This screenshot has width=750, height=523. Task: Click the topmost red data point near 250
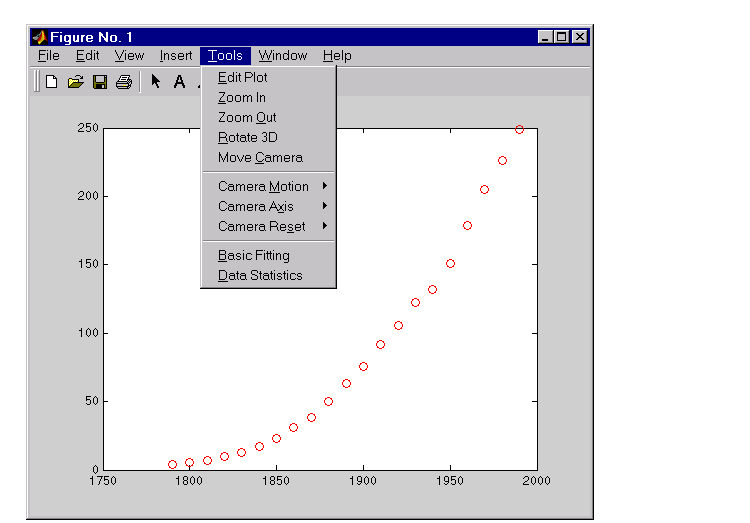[x=519, y=129]
